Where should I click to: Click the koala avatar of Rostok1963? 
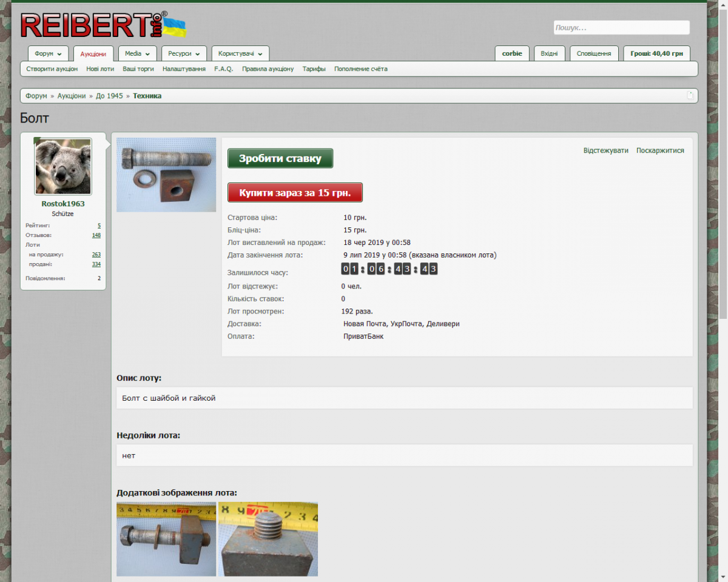(x=63, y=166)
